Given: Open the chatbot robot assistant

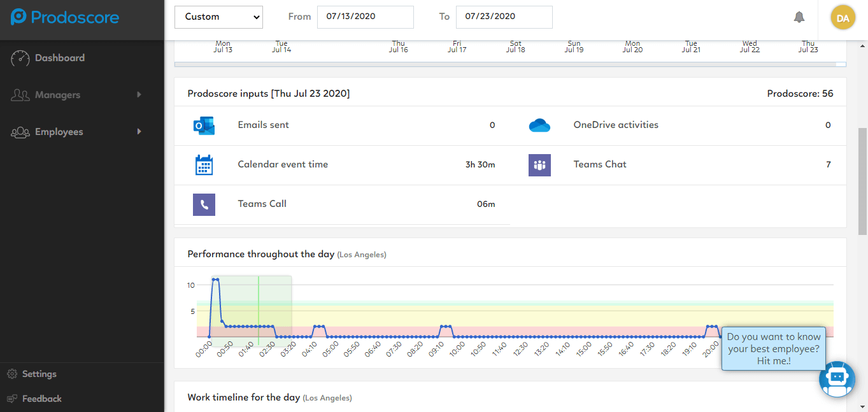Looking at the screenshot, I should [x=837, y=379].
